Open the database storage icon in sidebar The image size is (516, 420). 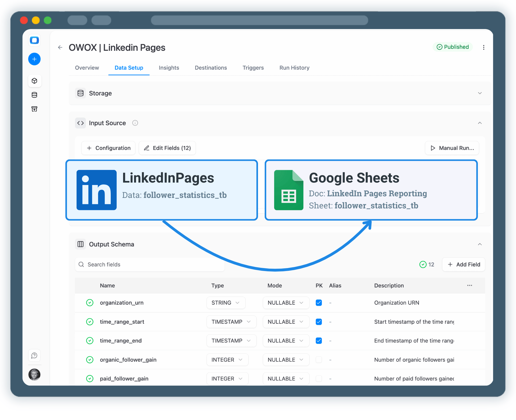point(34,95)
